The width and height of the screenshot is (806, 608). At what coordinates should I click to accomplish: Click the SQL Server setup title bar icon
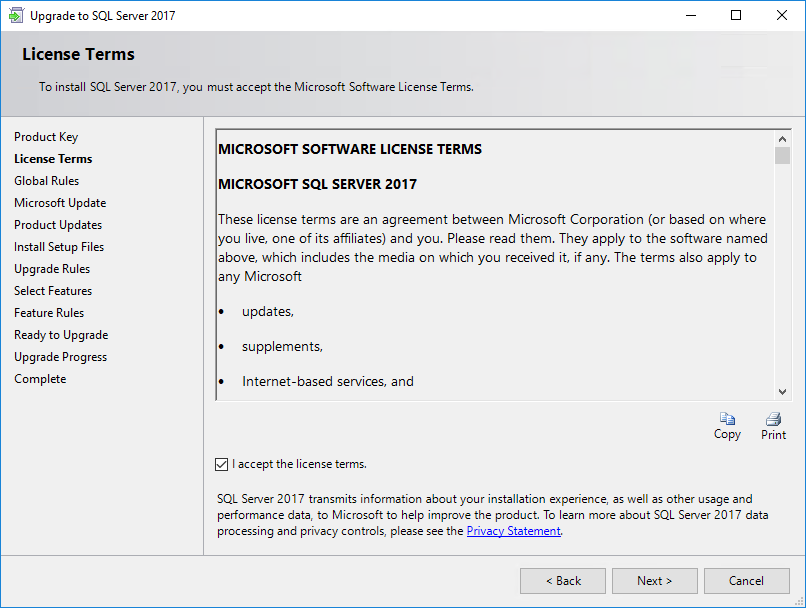[16, 15]
